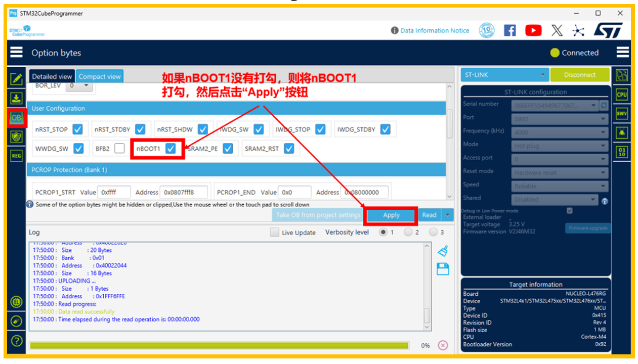Open the bug fault analyzer icon
Image resolution: width=638 pixels, height=364 pixels.
[622, 133]
